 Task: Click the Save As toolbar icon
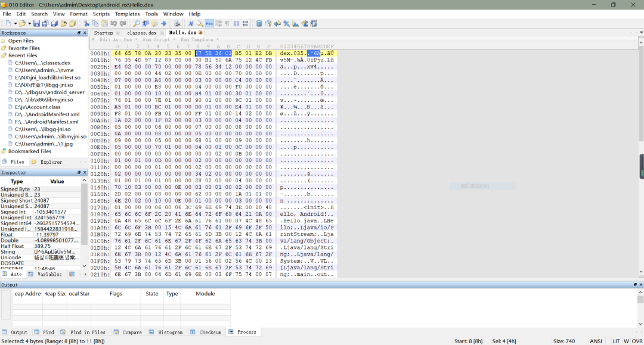coord(45,23)
